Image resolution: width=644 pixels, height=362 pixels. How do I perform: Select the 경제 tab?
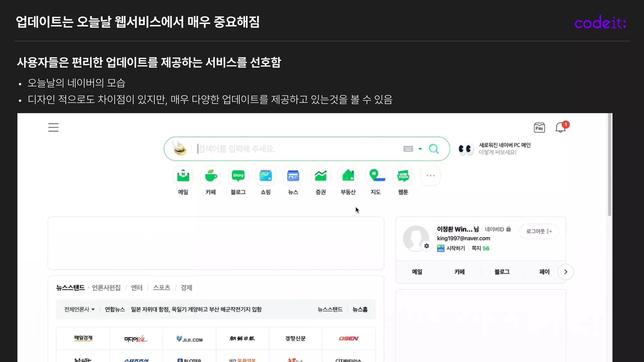(x=186, y=288)
